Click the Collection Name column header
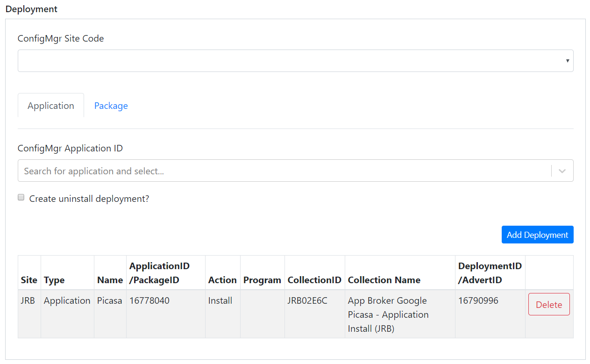Screen dimensions: 590x364 tap(384, 280)
